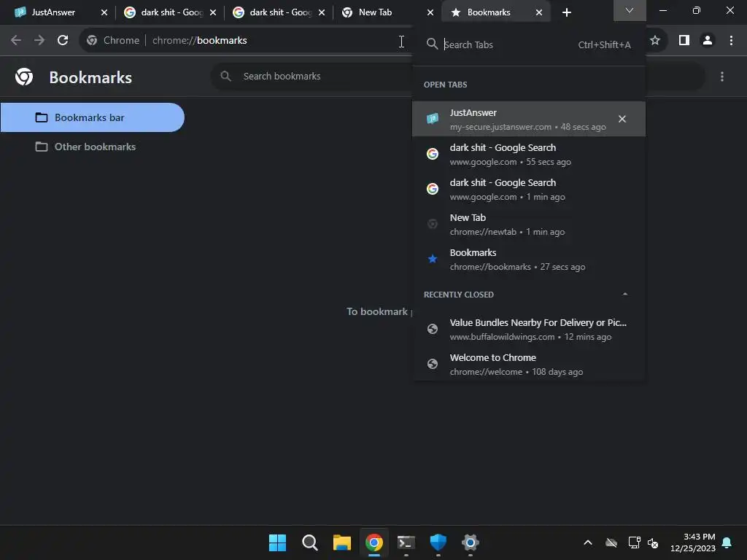This screenshot has width=747, height=560.
Task: Reopen Welcome to Chrome recently closed tab
Action: pos(529,365)
